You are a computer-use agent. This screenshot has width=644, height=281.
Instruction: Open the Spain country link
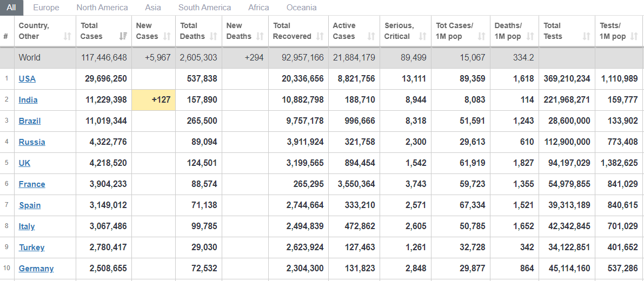[x=30, y=205]
